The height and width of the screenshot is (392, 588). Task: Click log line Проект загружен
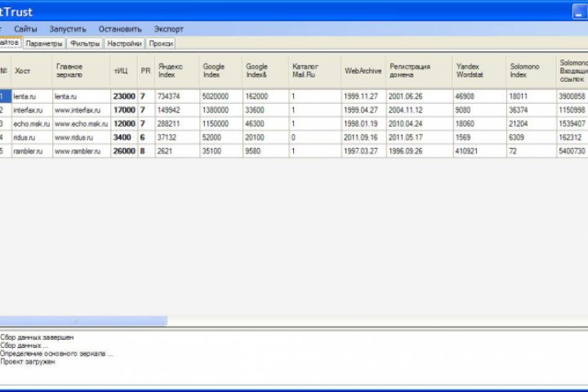(x=28, y=362)
